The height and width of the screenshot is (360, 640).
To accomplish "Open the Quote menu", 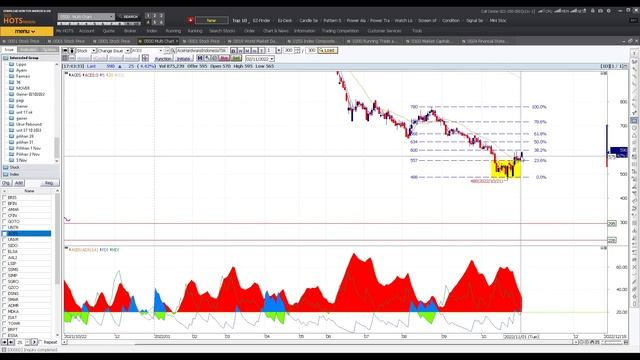I will [x=109, y=31].
